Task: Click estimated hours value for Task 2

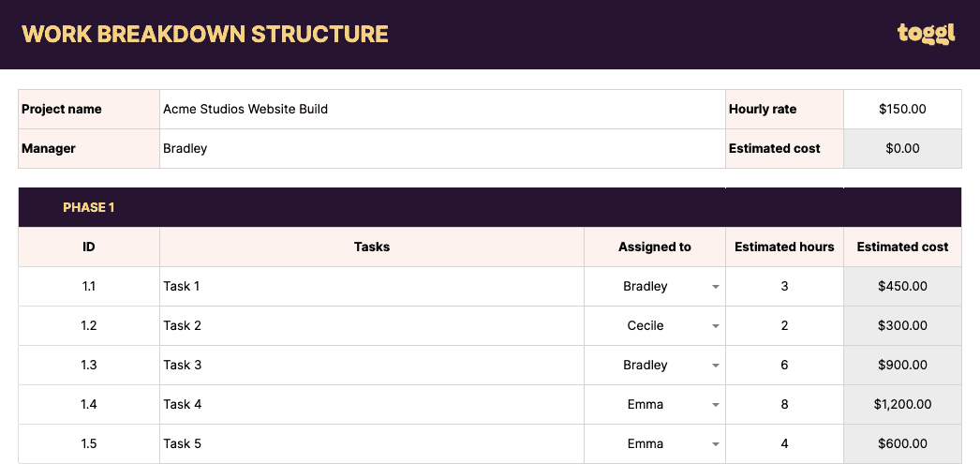Action: coord(784,325)
